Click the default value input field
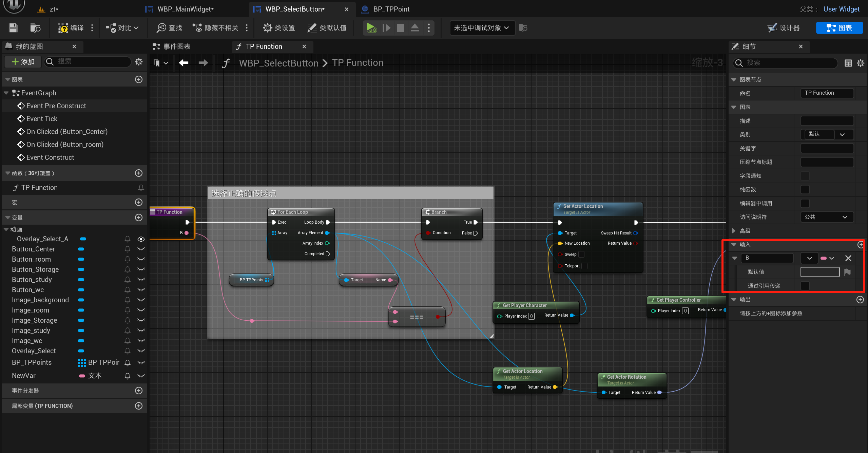Screen dimensions: 868x453 pyautogui.click(x=819, y=272)
